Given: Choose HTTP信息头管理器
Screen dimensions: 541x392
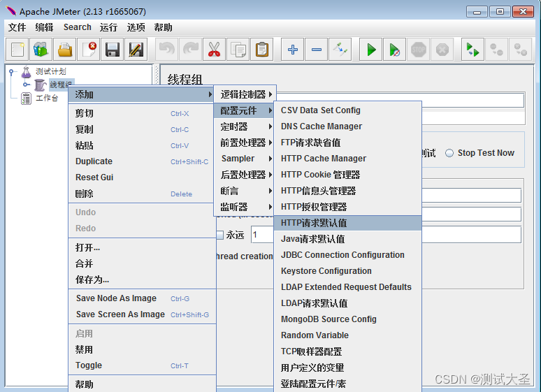Looking at the screenshot, I should (x=348, y=191).
